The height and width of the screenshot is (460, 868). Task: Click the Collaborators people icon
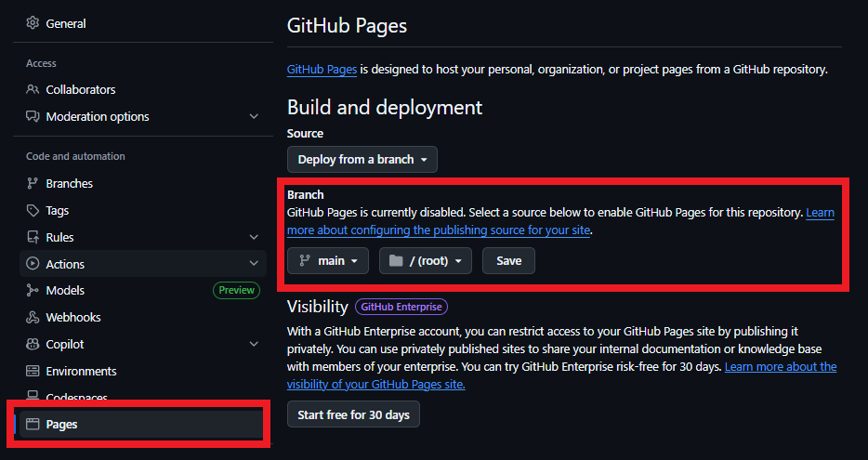point(33,90)
